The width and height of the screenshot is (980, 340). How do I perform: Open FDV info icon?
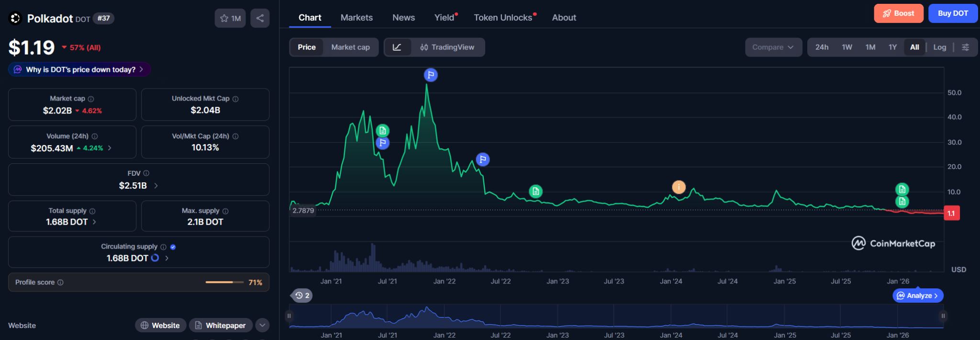[146, 173]
